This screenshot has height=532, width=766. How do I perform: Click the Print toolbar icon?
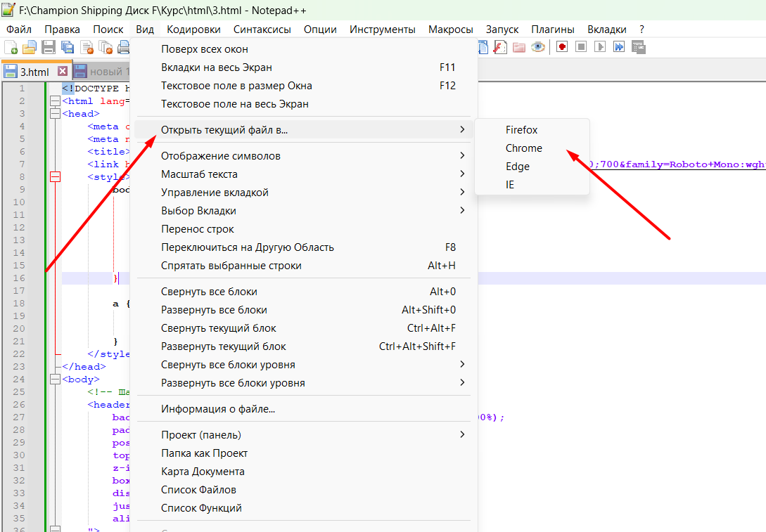click(124, 47)
